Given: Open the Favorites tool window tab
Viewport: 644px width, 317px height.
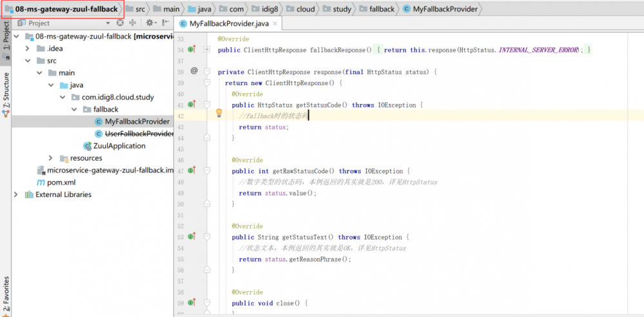Looking at the screenshot, I should (x=6, y=295).
